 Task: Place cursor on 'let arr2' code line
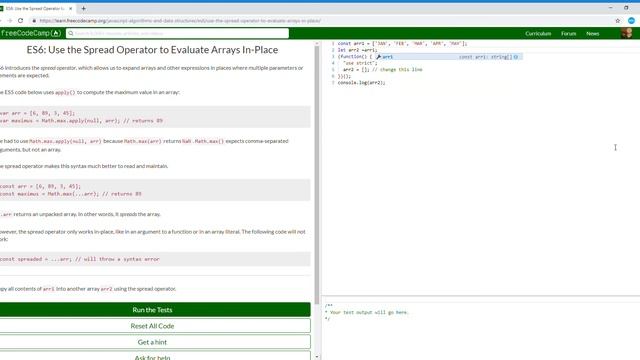pos(358,50)
